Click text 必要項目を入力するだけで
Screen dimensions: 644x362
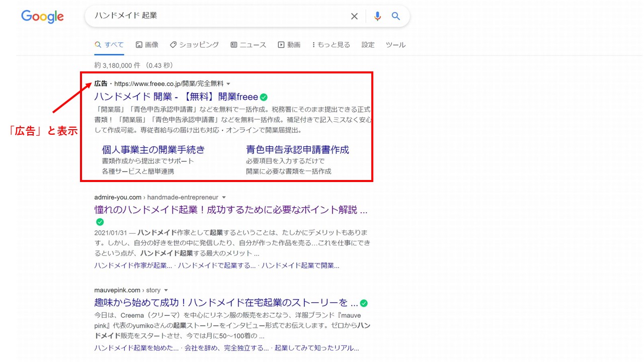[285, 161]
